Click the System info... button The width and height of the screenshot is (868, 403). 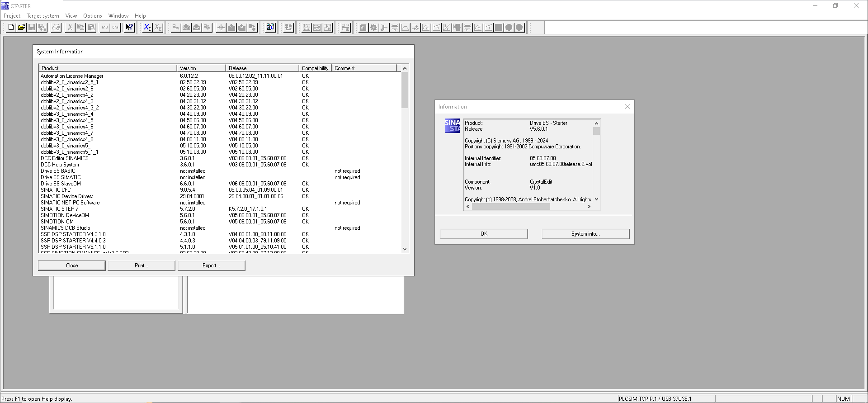click(x=585, y=234)
